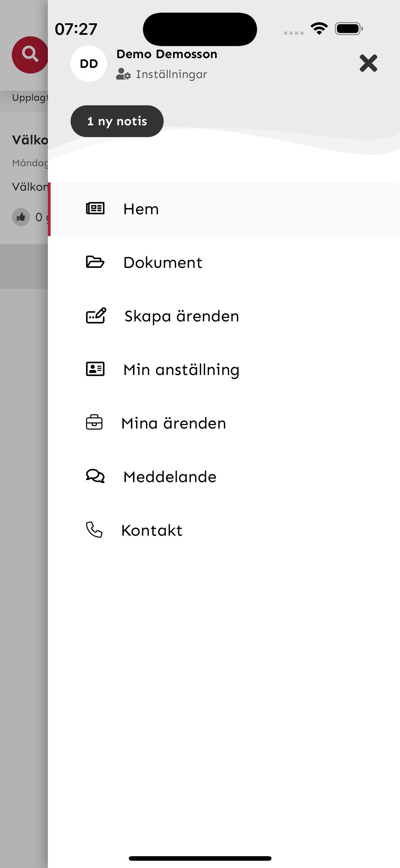The width and height of the screenshot is (400, 868).
Task: Close the side menu with X
Action: 368,63
